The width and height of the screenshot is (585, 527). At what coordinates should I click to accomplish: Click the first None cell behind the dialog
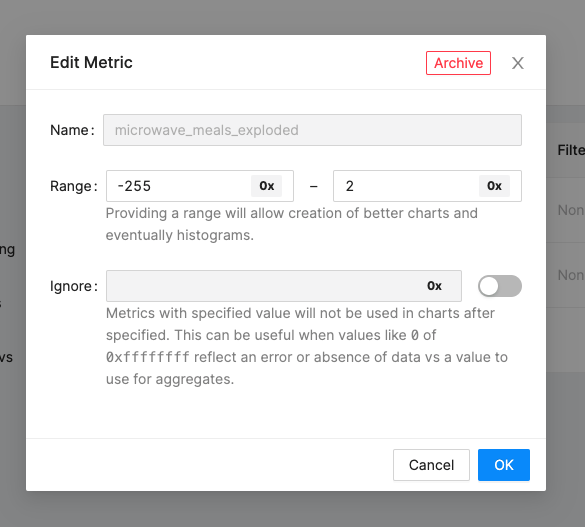(x=571, y=210)
